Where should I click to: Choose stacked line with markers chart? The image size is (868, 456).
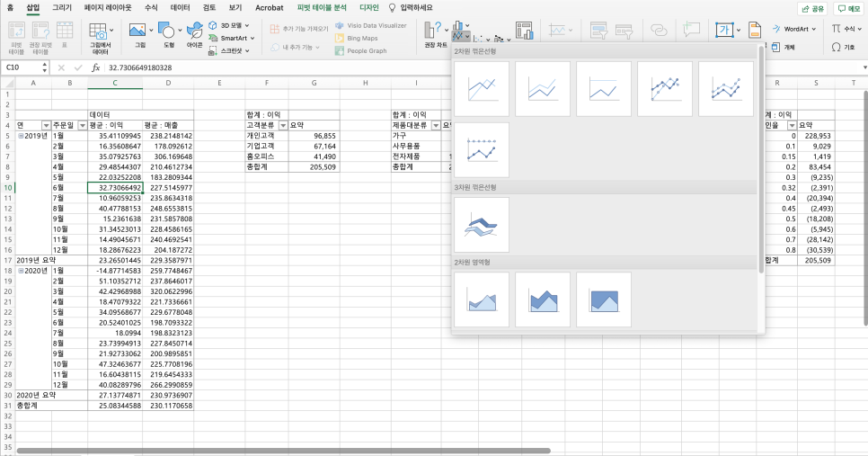pyautogui.click(x=726, y=89)
